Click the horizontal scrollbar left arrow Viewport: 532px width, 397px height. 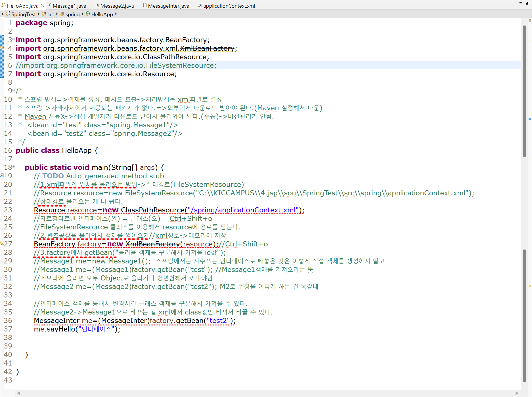[x=18, y=393]
